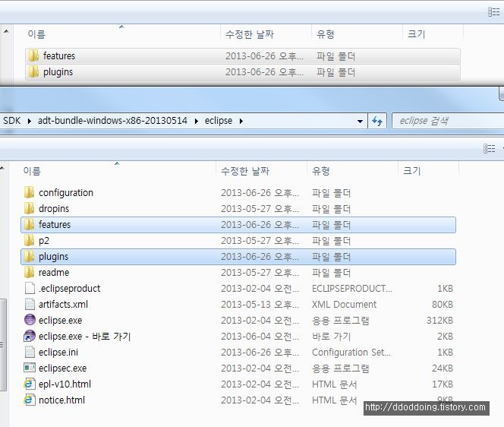This screenshot has width=504, height=427.
Task: Click the eclipse breadcrumb segment
Action: [219, 121]
